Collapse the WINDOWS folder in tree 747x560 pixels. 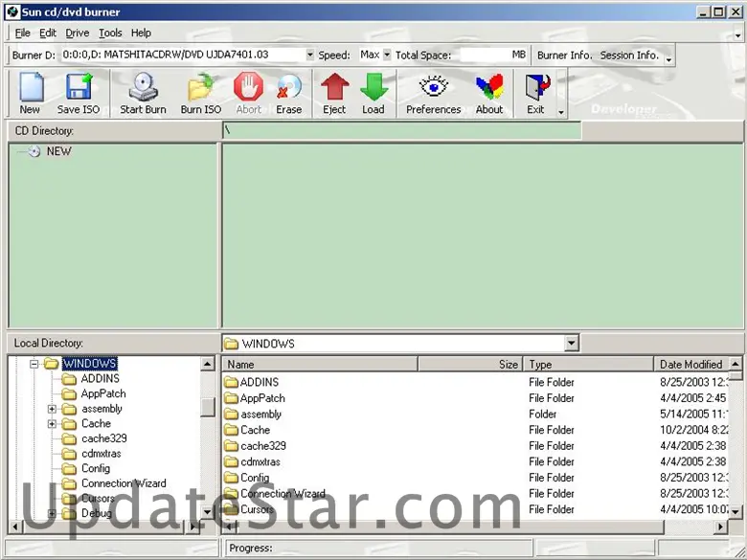[34, 364]
